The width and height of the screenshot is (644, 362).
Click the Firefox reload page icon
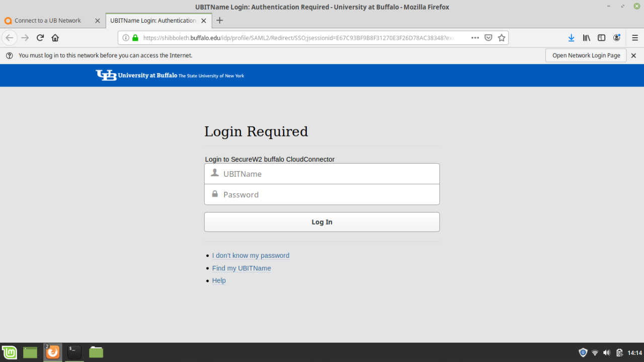coord(40,38)
